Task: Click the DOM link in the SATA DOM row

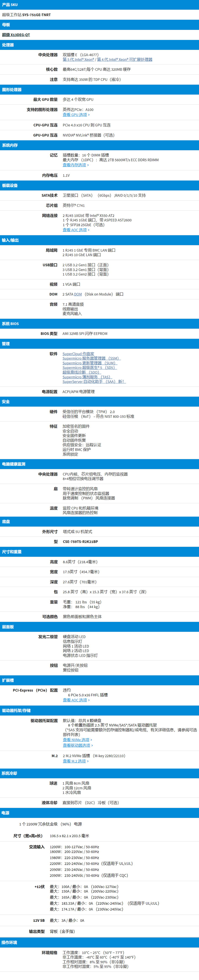Action: pos(78,294)
